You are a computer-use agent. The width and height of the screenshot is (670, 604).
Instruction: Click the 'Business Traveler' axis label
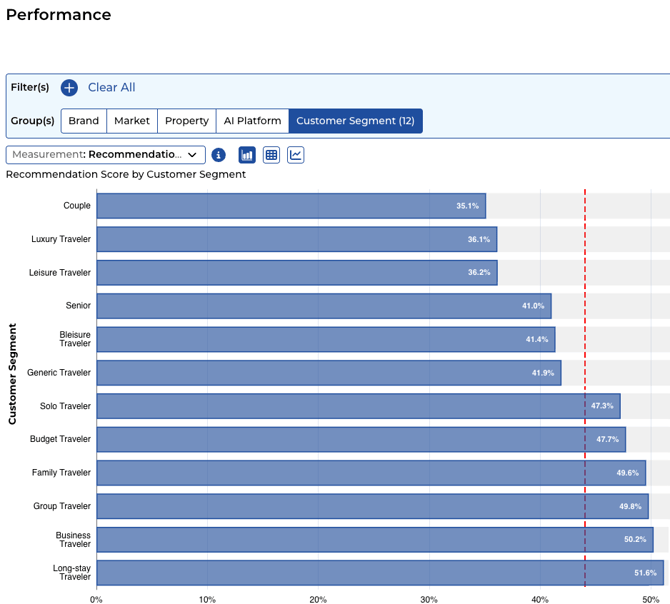(x=73, y=539)
